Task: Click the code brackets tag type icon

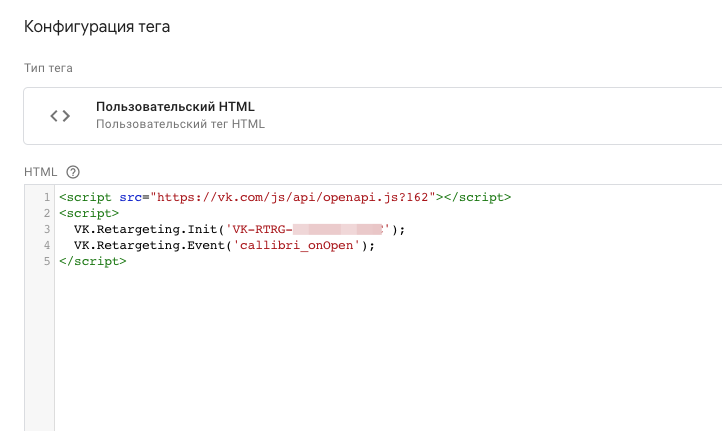Action: click(x=60, y=116)
